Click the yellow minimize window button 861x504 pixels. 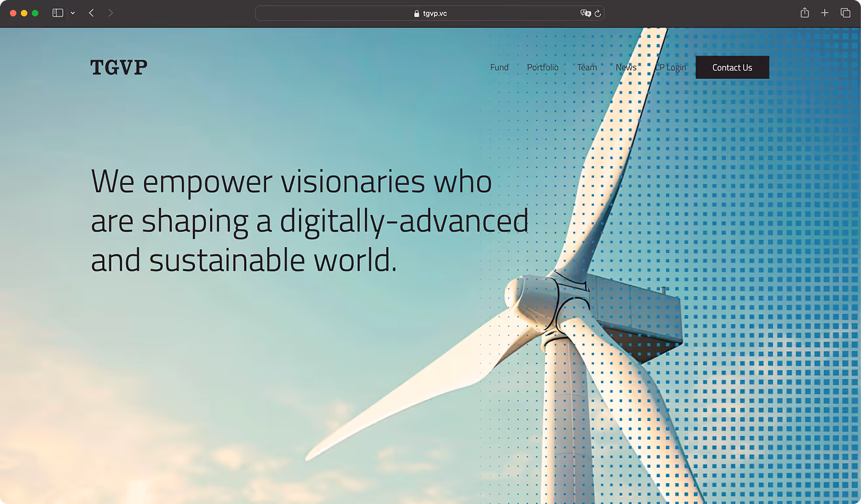(24, 13)
